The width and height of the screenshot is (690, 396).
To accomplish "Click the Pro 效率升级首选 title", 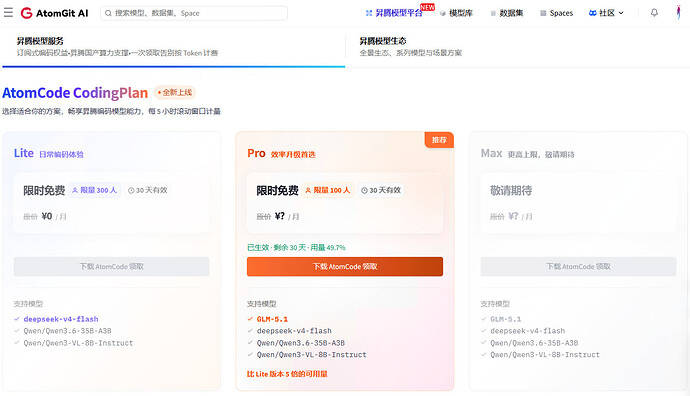I will (293, 154).
